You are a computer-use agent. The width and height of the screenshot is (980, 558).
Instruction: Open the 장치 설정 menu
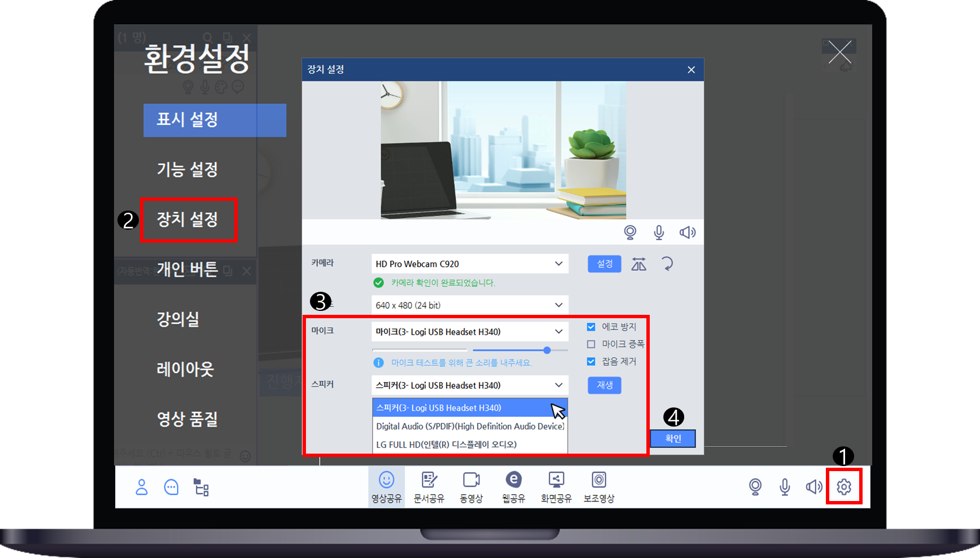(187, 219)
